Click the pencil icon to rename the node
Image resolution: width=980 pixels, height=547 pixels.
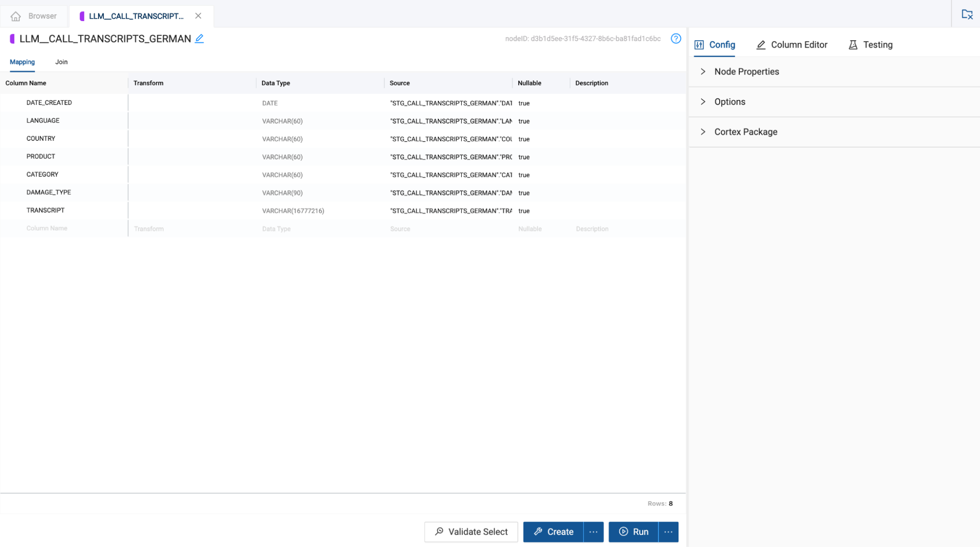tap(199, 39)
